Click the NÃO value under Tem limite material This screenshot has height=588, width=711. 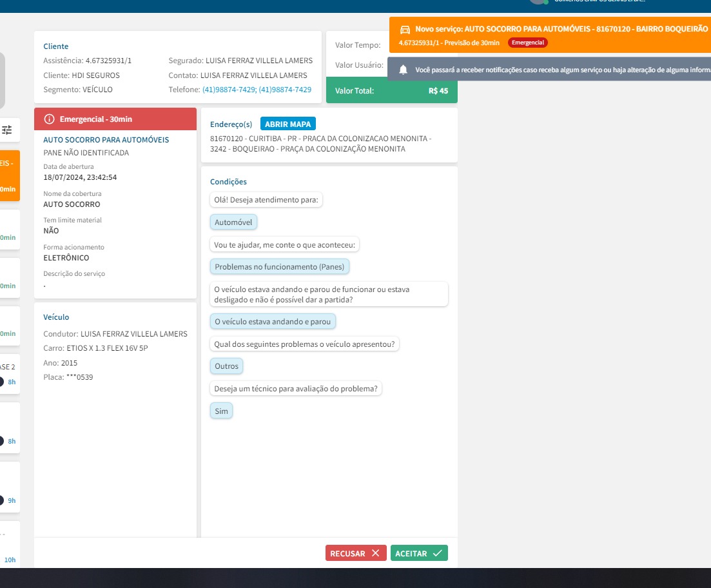pos(51,230)
